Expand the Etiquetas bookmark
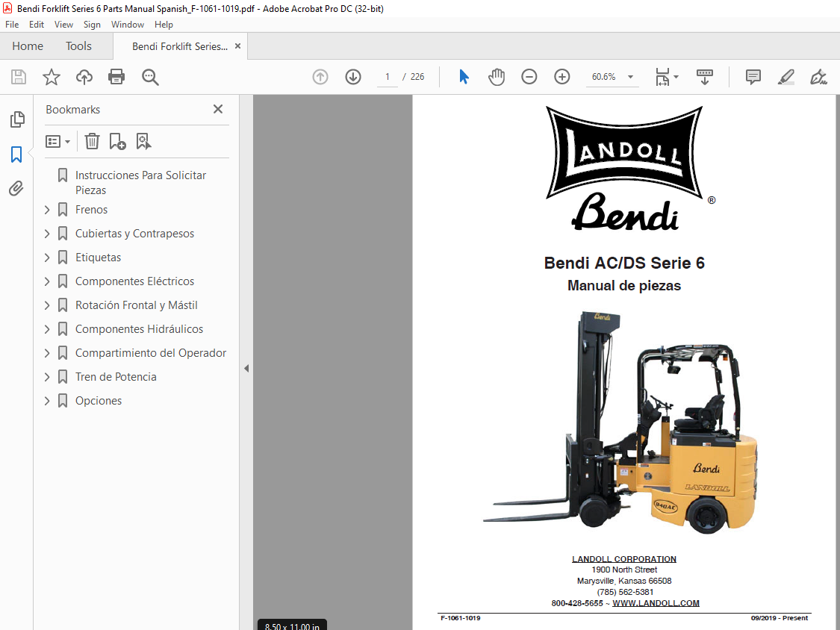The width and height of the screenshot is (840, 630). coord(47,258)
